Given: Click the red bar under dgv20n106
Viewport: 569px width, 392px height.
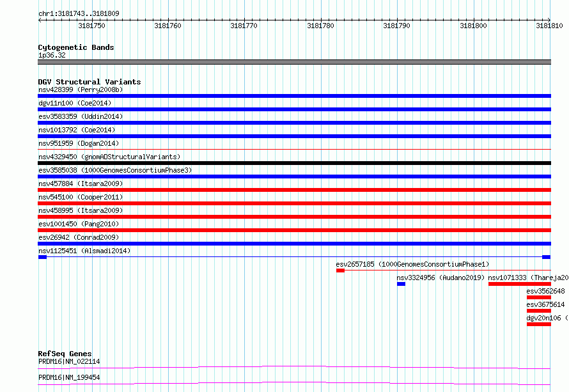Looking at the screenshot, I should point(539,324).
